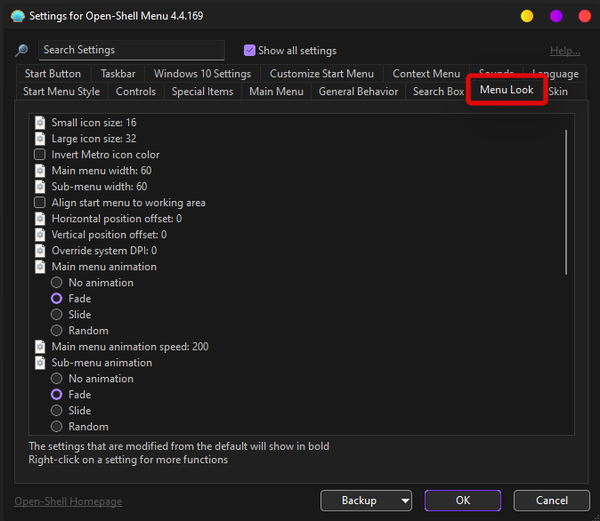Click the icon beside Main menu width
This screenshot has height=521, width=600.
(40, 170)
